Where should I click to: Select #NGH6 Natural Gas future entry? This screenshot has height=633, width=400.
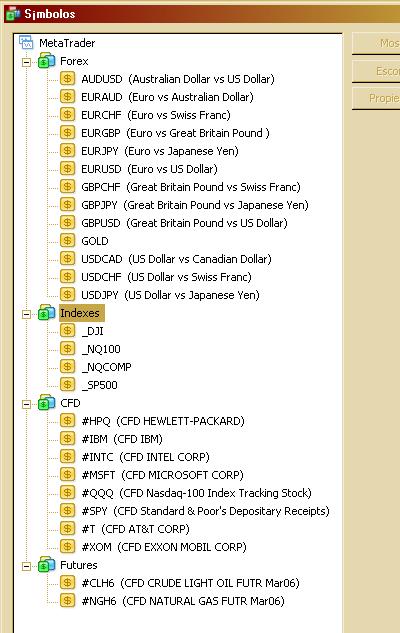(183, 601)
